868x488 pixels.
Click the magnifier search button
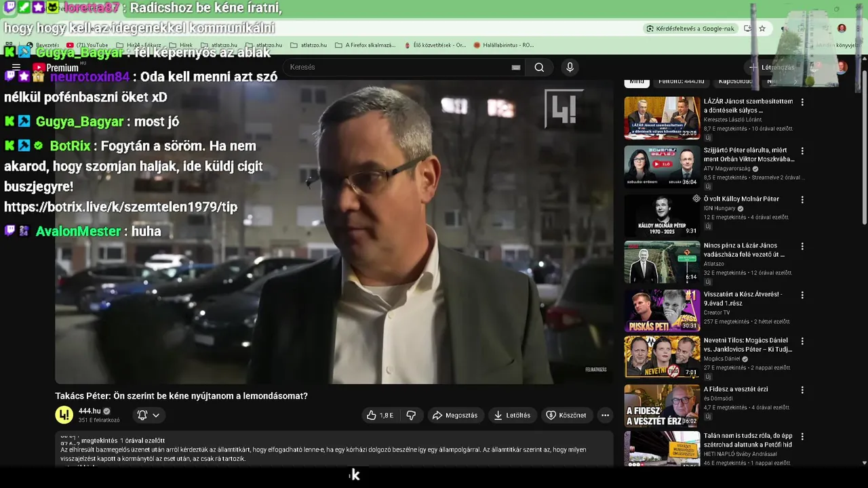[539, 67]
